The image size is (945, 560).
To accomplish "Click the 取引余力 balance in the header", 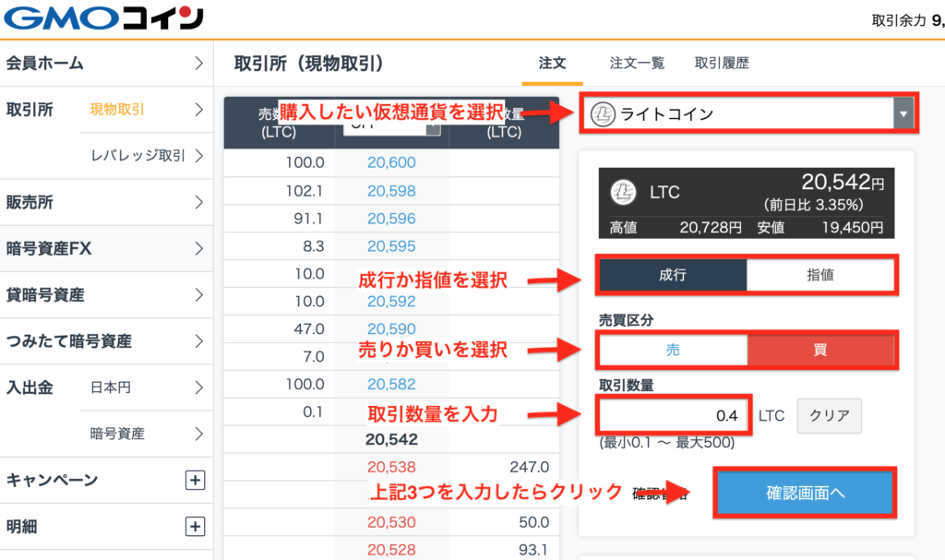I will pos(908,20).
